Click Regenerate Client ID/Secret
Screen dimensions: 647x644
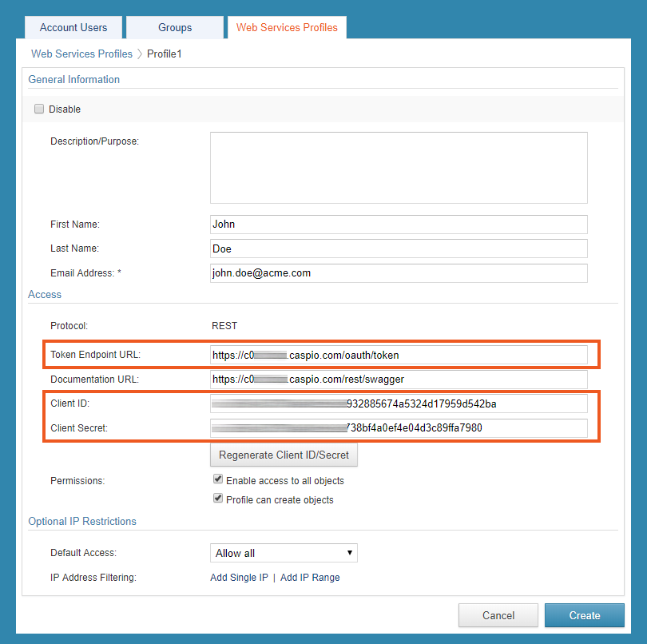click(284, 455)
